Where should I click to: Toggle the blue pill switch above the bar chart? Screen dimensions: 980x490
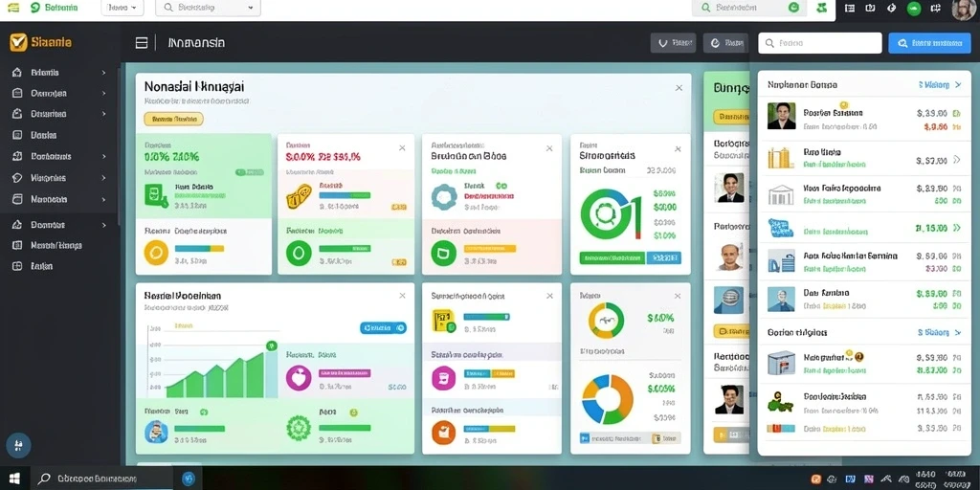(x=383, y=327)
